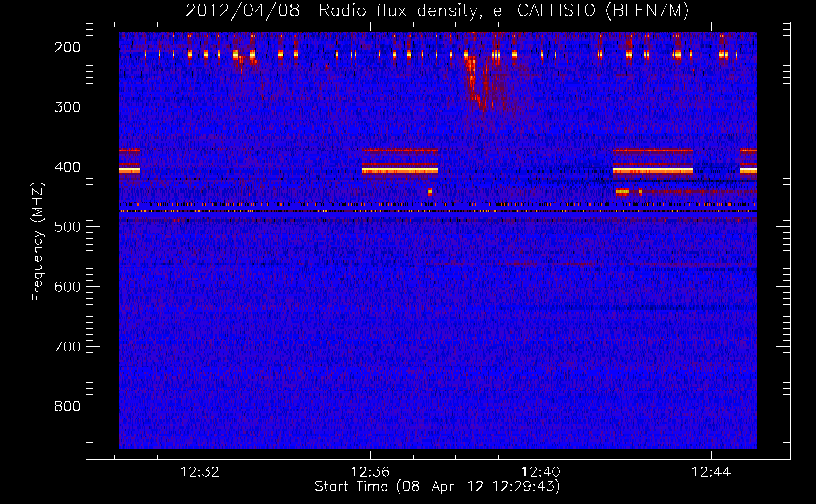Click the bright radio burst near 12:38

[x=477, y=83]
